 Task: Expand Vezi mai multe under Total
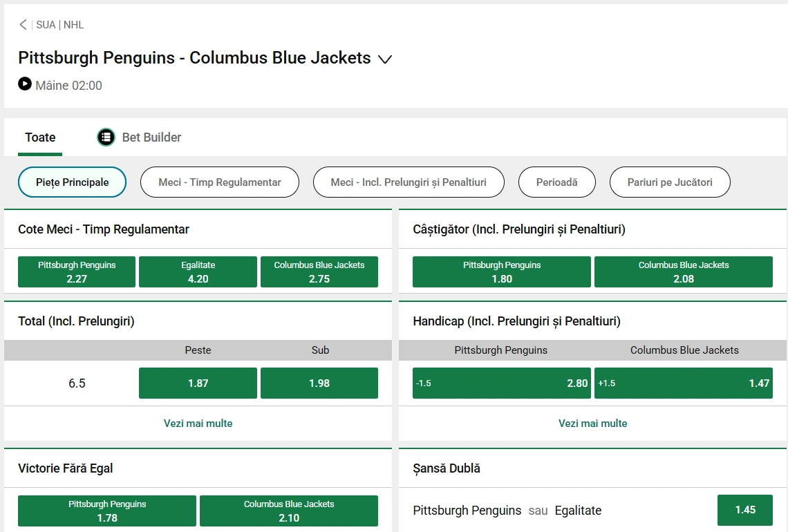tap(198, 424)
